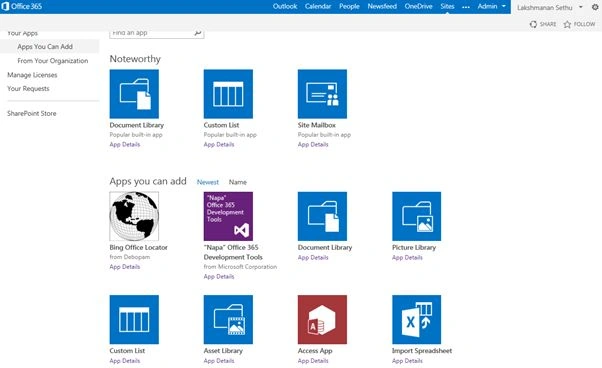Click the Asset Library title text
The image size is (602, 368).
pos(223,351)
